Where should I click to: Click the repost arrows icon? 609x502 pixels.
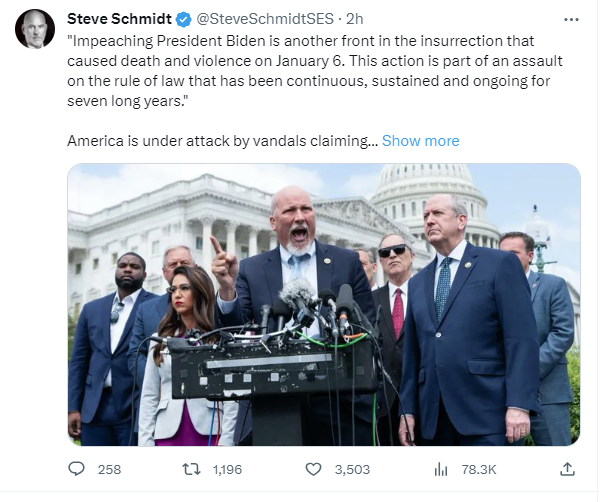[191, 468]
